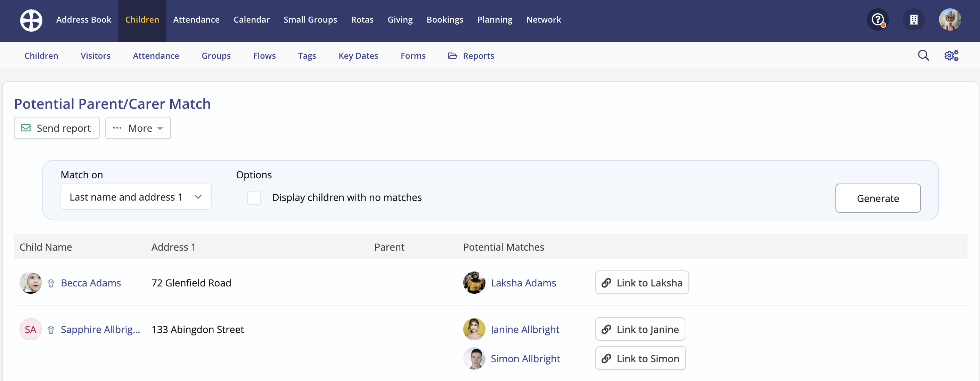Click the search magnifier icon
980x381 pixels.
(923, 56)
